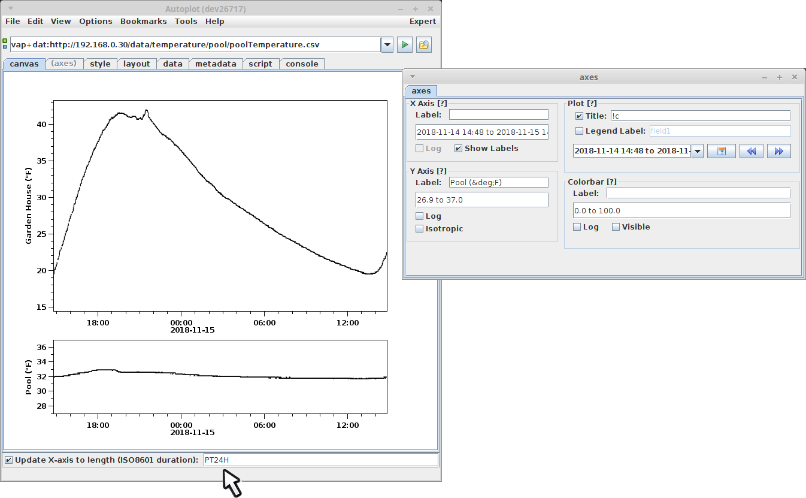Click the URI address field
806x498 pixels.
click(195, 45)
